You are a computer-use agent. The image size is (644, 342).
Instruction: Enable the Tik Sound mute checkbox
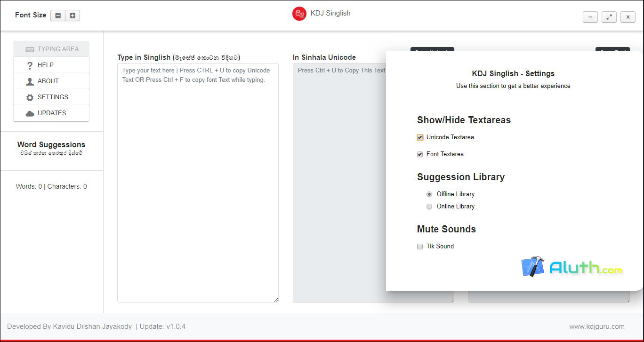pos(420,247)
